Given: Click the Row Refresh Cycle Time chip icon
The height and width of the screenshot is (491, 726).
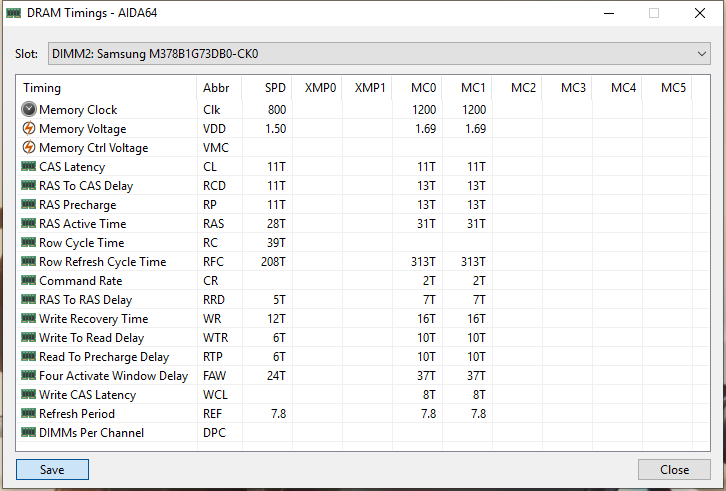Looking at the screenshot, I should pyautogui.click(x=29, y=261).
